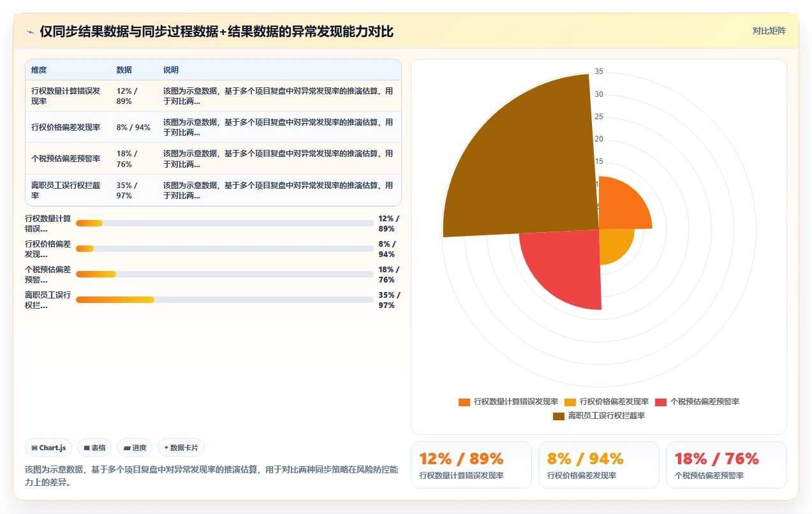
Task: Open the 12% / 89% data card
Action: click(x=471, y=465)
